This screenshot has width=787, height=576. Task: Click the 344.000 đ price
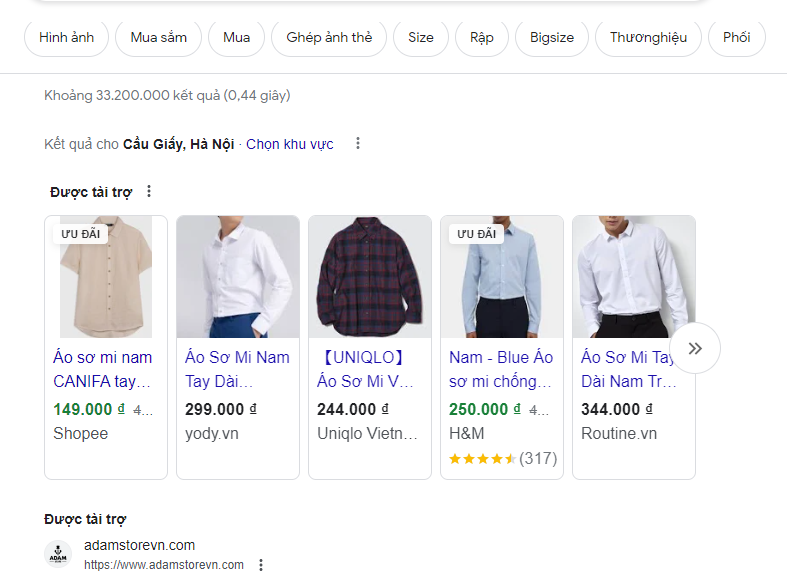click(x=617, y=409)
